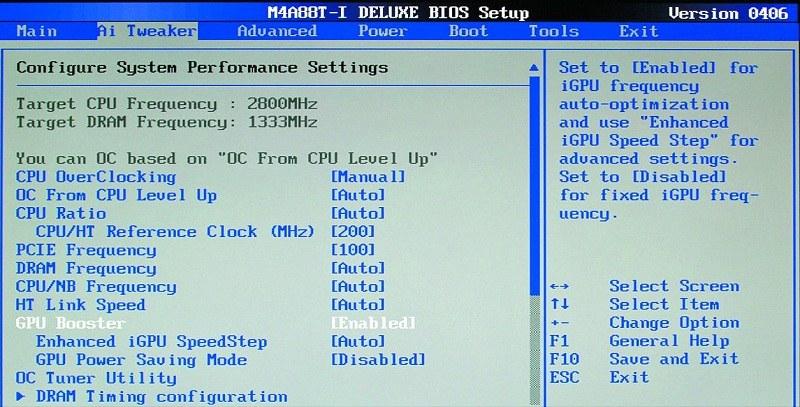Toggle GPU Booster [Enabled] setting

coord(373,323)
